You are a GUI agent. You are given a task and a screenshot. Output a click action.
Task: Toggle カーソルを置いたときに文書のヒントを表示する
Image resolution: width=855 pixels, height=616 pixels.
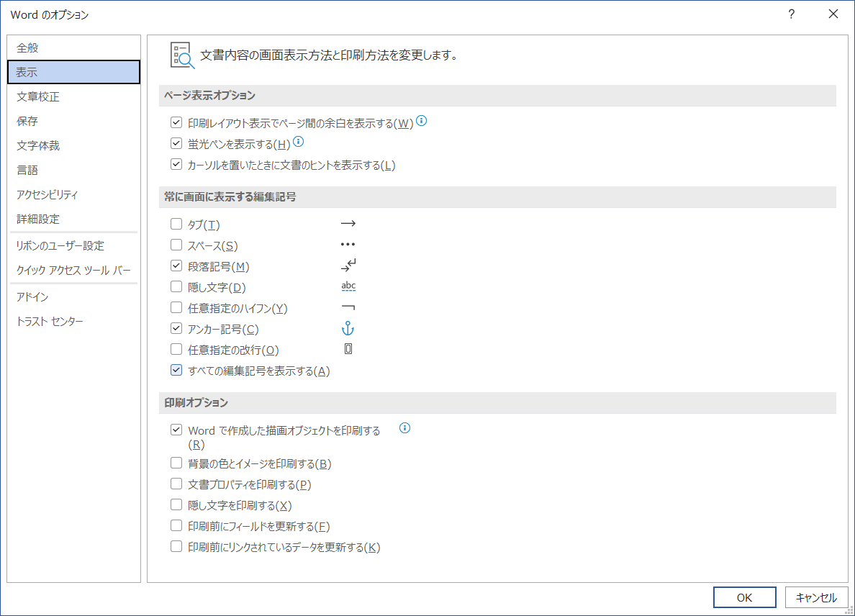click(176, 164)
